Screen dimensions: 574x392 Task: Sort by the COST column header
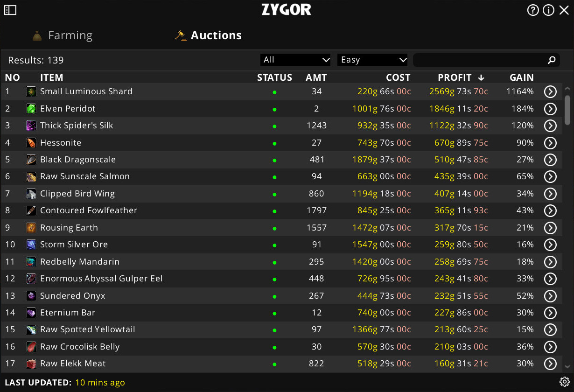click(398, 77)
